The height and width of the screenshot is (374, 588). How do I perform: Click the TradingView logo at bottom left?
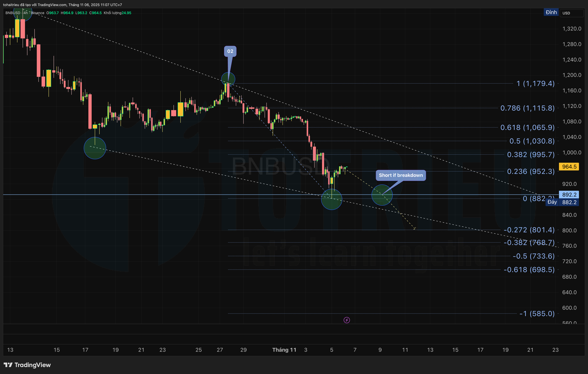(27, 365)
